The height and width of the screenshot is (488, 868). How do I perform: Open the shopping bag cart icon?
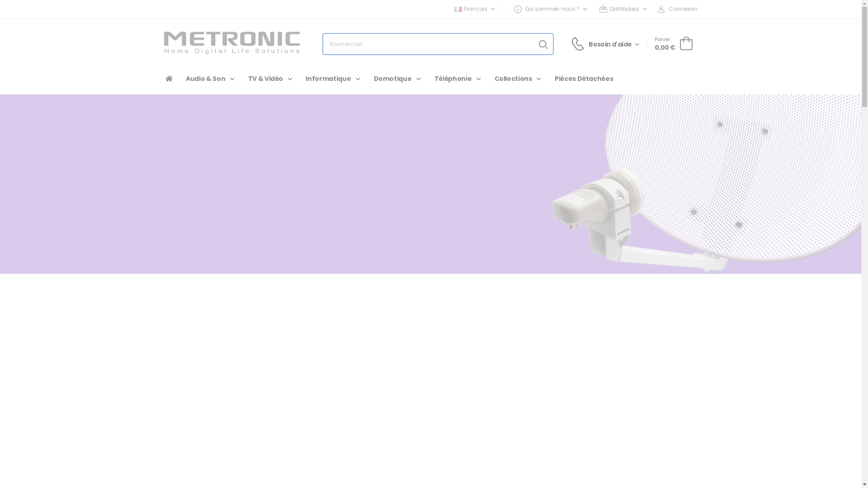coord(686,43)
